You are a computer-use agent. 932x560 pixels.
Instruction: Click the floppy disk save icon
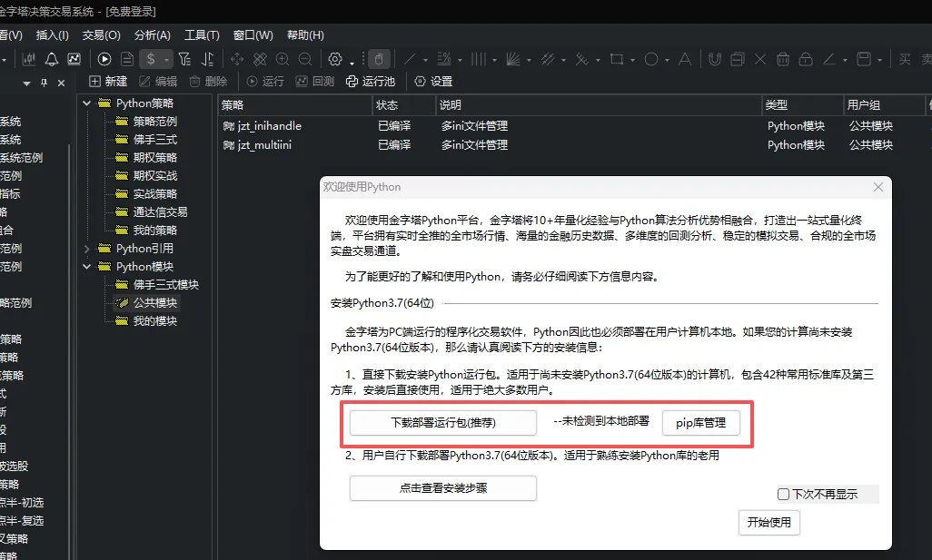tap(864, 59)
